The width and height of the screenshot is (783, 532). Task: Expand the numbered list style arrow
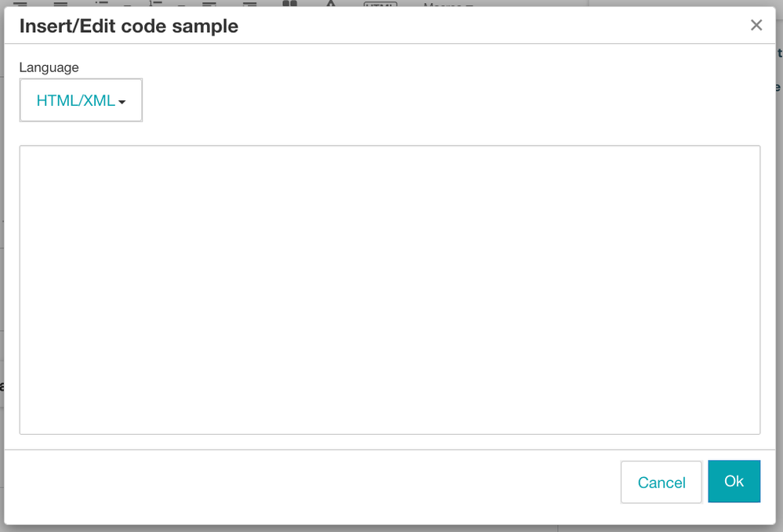coord(181,5)
